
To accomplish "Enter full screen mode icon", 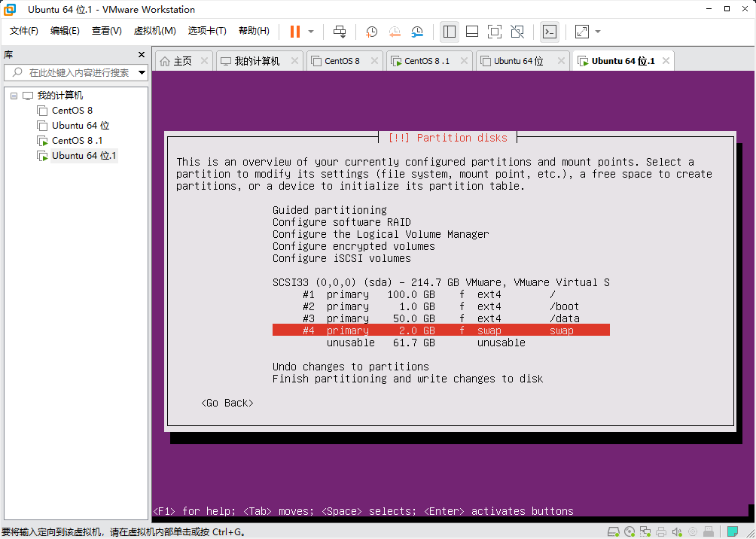I will [x=495, y=32].
